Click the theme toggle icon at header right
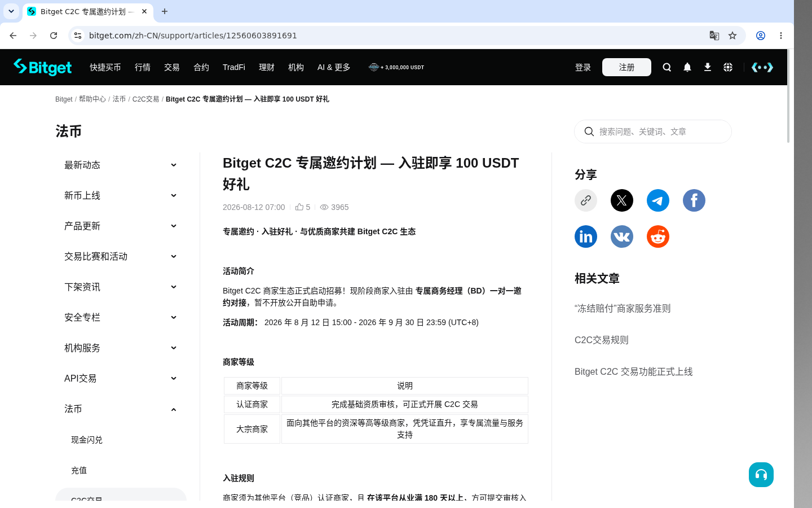Viewport: 812px width, 508px height. click(x=762, y=67)
